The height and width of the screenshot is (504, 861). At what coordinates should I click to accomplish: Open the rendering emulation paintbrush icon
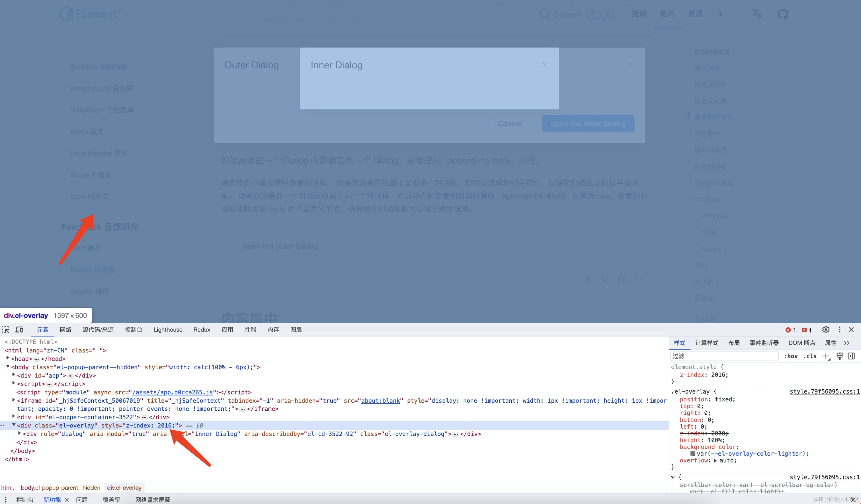click(x=839, y=356)
